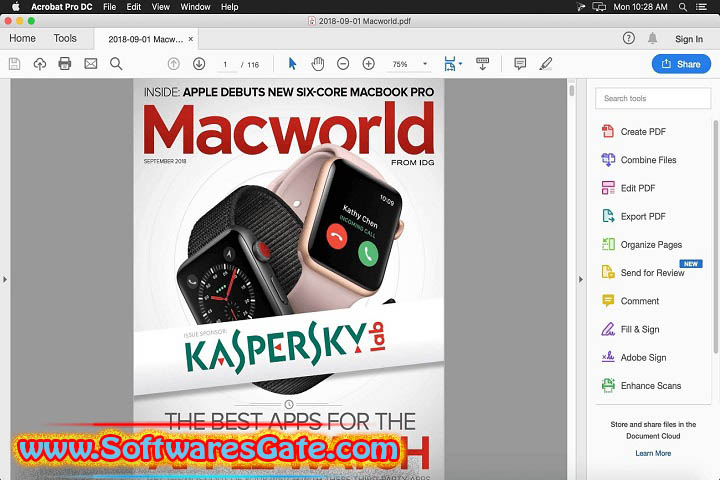This screenshot has width=720, height=480.
Task: Expand the fit page options dropdown
Action: click(x=461, y=64)
